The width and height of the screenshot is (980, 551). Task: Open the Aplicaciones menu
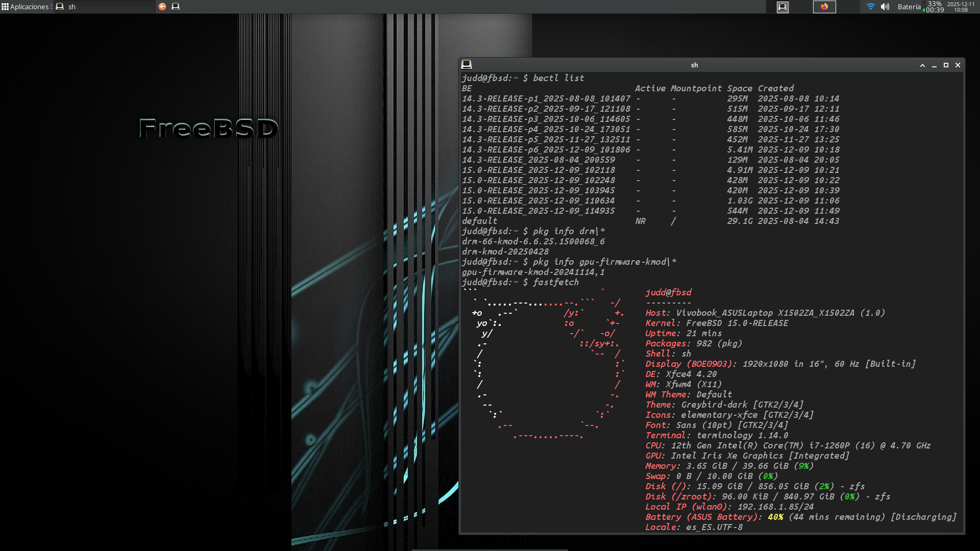(x=29, y=7)
